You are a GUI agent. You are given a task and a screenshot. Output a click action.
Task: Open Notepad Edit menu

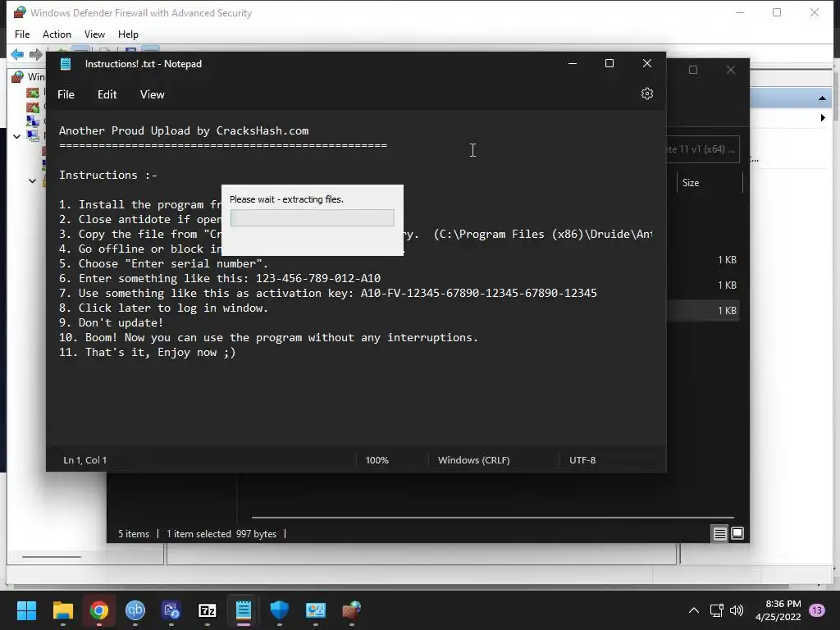[107, 94]
